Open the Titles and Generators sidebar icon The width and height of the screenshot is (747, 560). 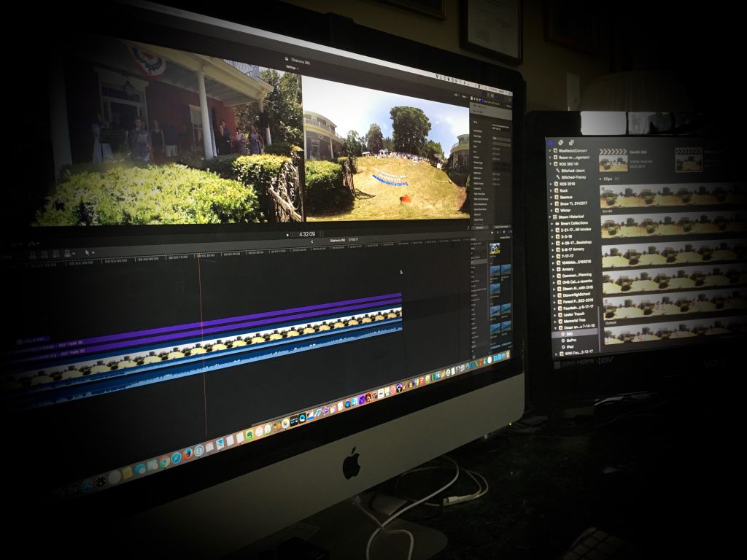570,142
